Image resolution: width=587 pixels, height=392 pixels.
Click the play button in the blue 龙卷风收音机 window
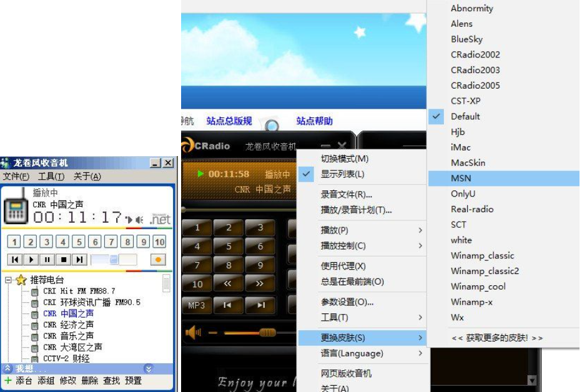tap(31, 259)
